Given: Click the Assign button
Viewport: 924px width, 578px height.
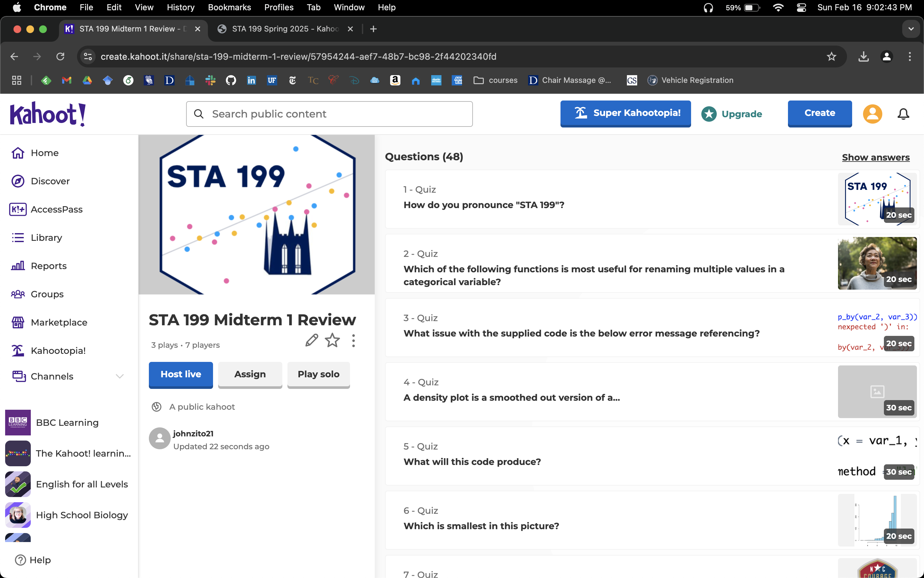Looking at the screenshot, I should [x=250, y=375].
